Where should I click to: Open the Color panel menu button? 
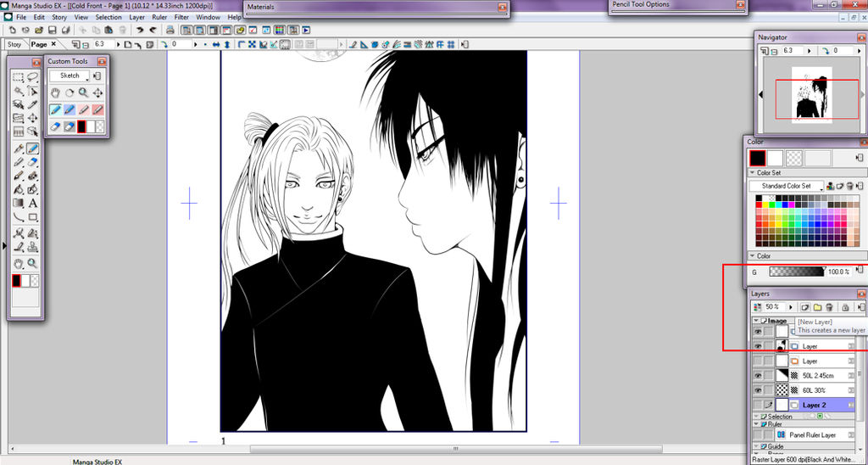(860, 159)
